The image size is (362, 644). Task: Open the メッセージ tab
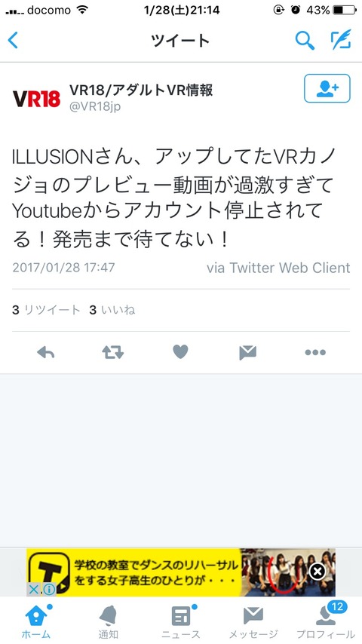pyautogui.click(x=253, y=621)
